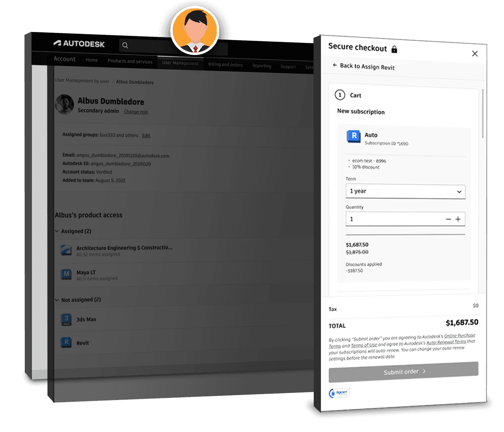Click the search magnifier icon

coord(125,45)
